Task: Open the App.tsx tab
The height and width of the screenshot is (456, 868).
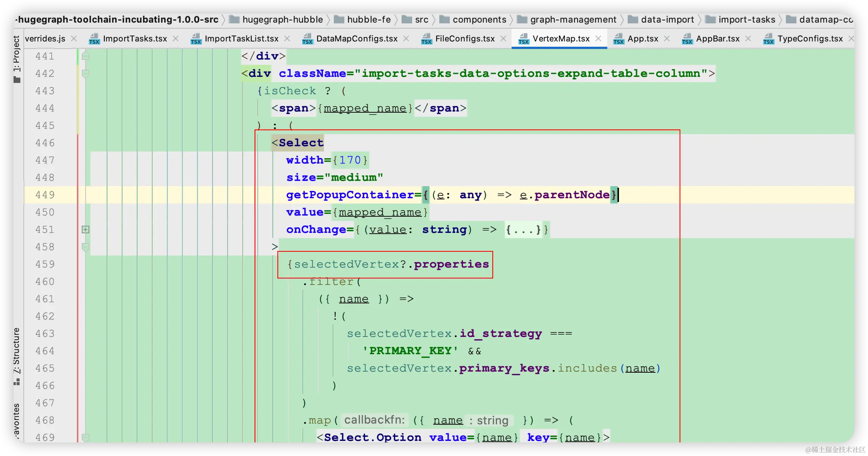Action: pos(642,38)
